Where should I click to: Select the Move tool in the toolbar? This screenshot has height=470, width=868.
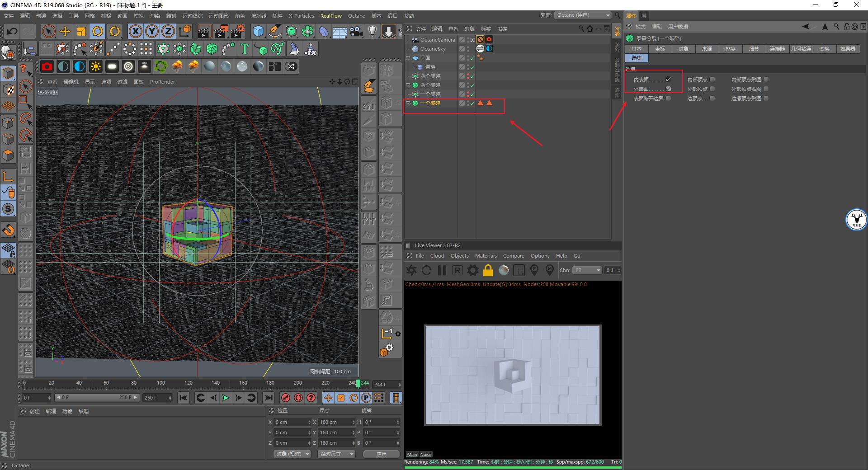point(65,31)
